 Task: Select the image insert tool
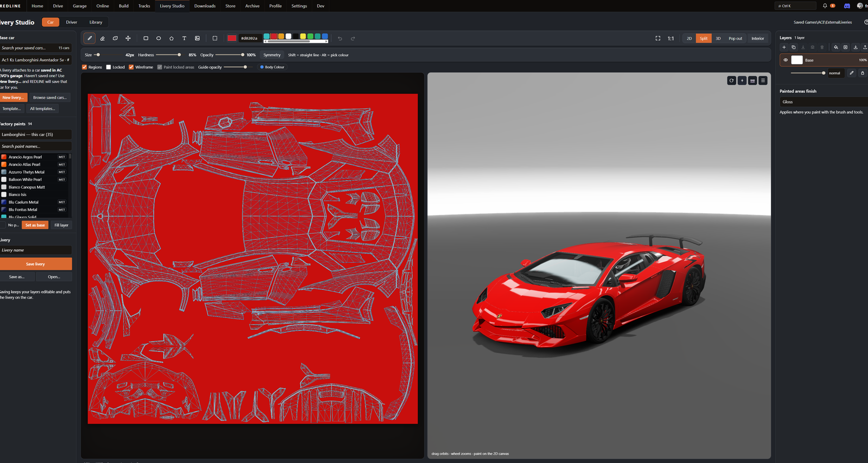point(197,39)
